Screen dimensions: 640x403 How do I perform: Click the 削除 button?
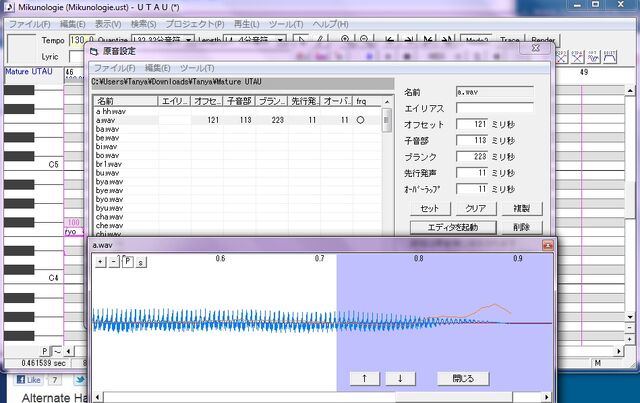coord(522,227)
